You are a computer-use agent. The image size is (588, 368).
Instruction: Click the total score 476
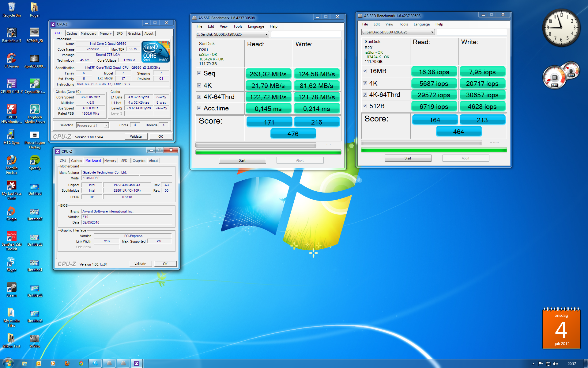[x=293, y=134]
